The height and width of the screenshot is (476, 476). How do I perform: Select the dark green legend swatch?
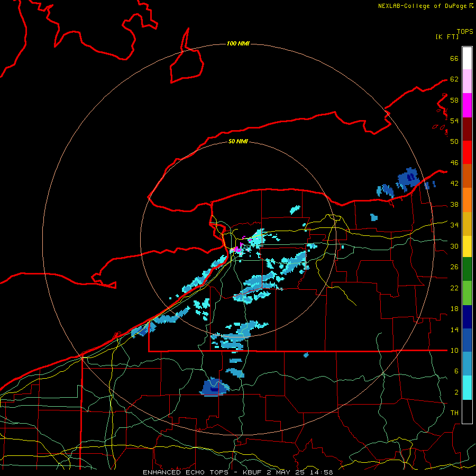[467, 269]
